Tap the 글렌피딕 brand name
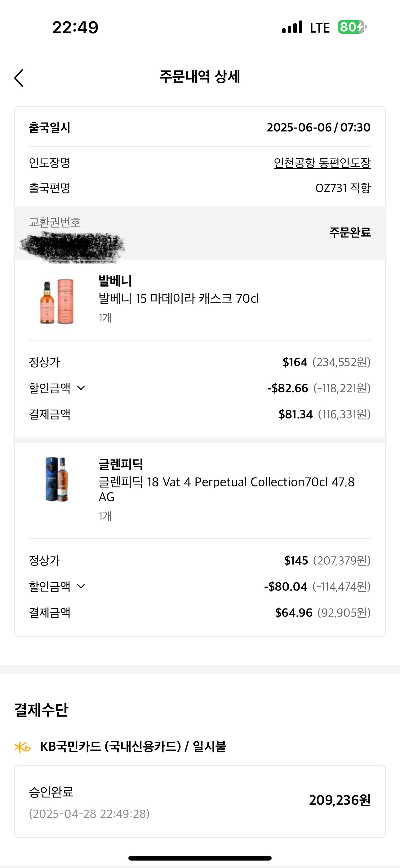 click(x=121, y=464)
